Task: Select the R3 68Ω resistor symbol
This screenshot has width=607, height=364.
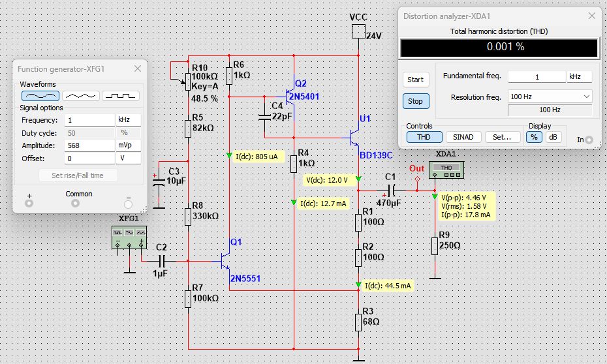Action: pos(358,323)
